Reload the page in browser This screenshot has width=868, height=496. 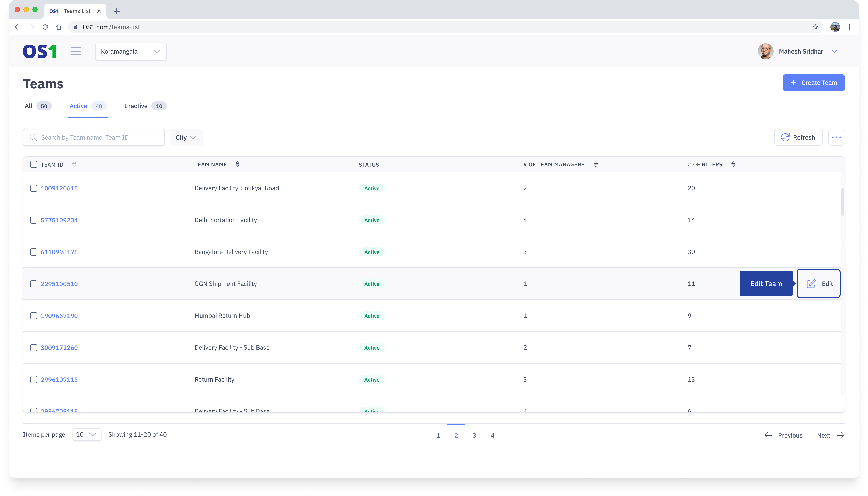click(45, 27)
